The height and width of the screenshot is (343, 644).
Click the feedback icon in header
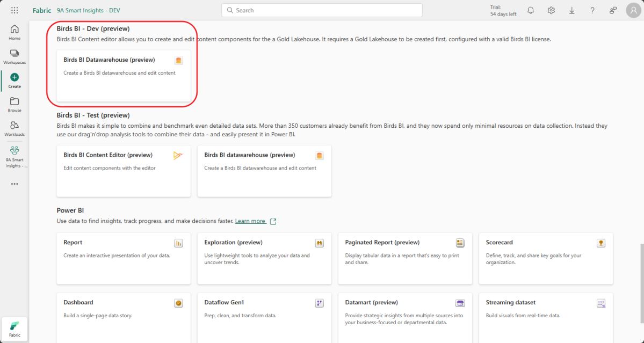(613, 10)
